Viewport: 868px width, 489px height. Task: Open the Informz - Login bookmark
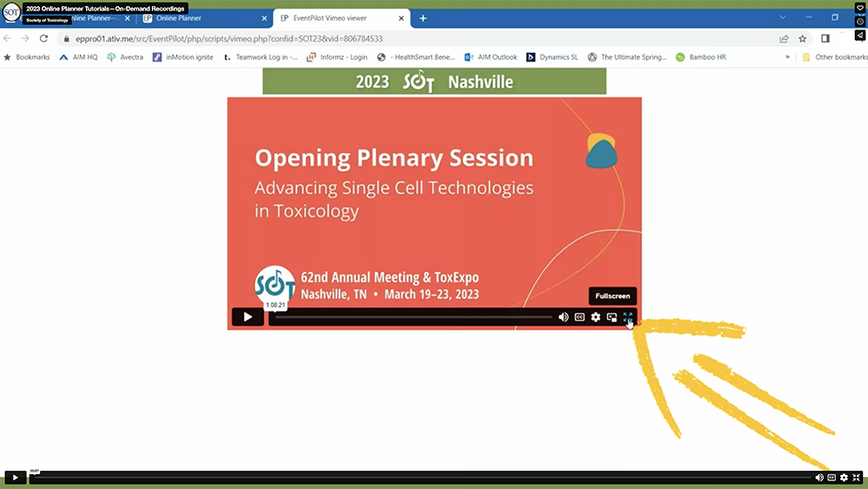pyautogui.click(x=337, y=57)
